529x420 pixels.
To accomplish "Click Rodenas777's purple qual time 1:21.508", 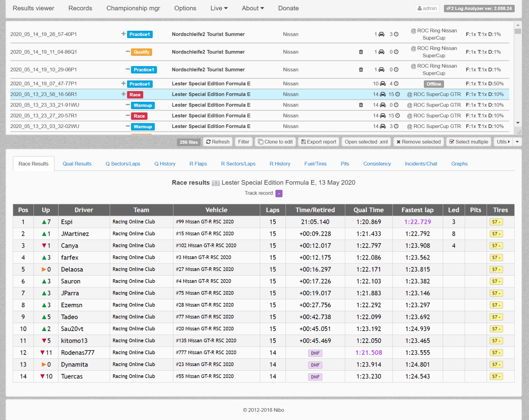I will click(x=369, y=353).
